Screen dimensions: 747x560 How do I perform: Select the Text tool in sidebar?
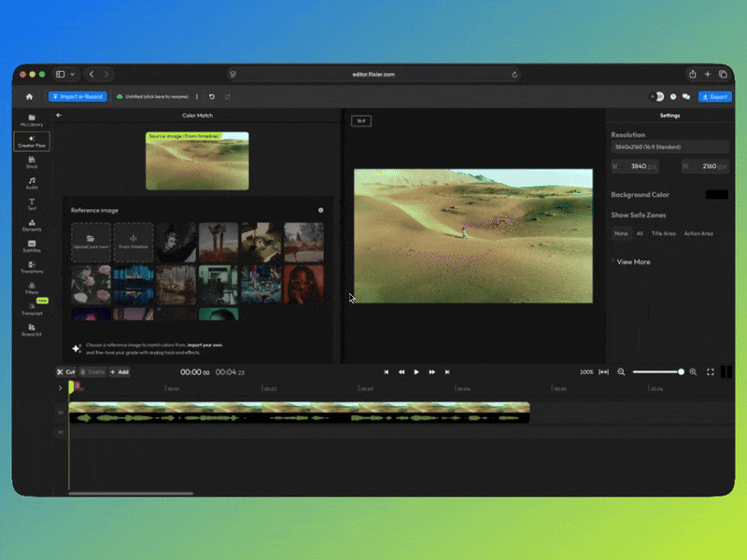pyautogui.click(x=32, y=203)
